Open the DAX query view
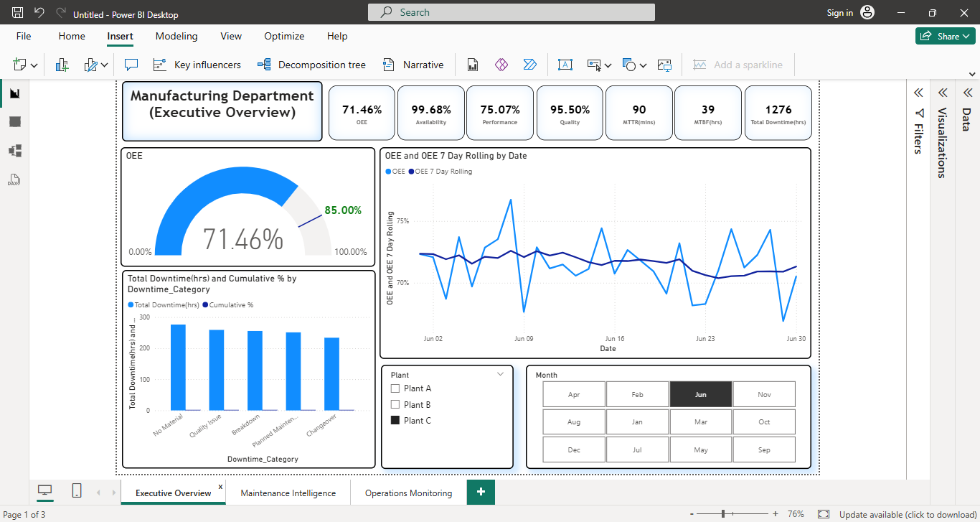Viewport: 980px width, 522px height. pyautogui.click(x=14, y=180)
